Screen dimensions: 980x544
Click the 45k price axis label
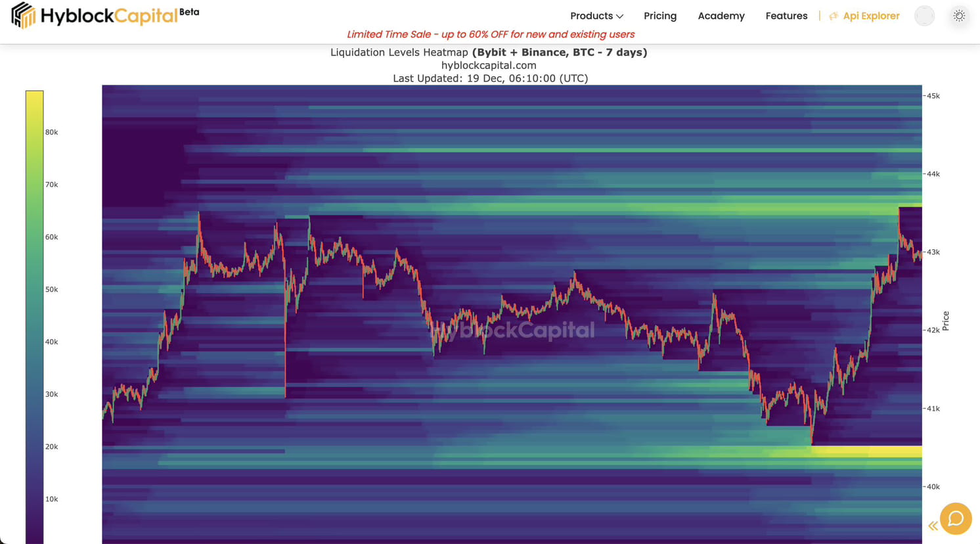tap(933, 96)
